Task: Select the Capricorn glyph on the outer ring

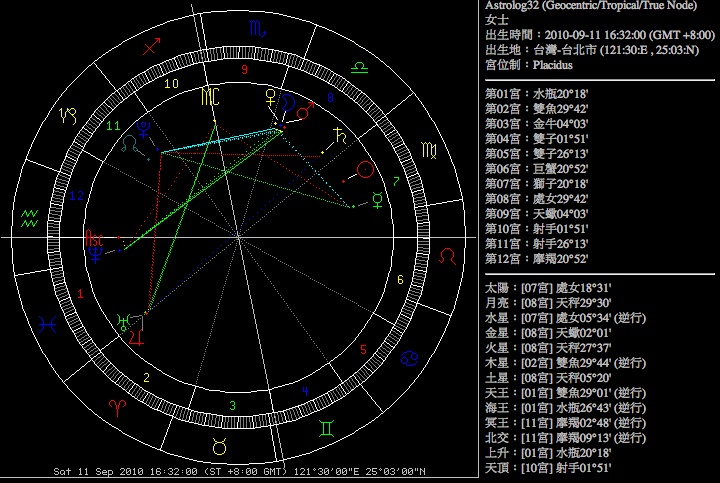Action: [68, 115]
